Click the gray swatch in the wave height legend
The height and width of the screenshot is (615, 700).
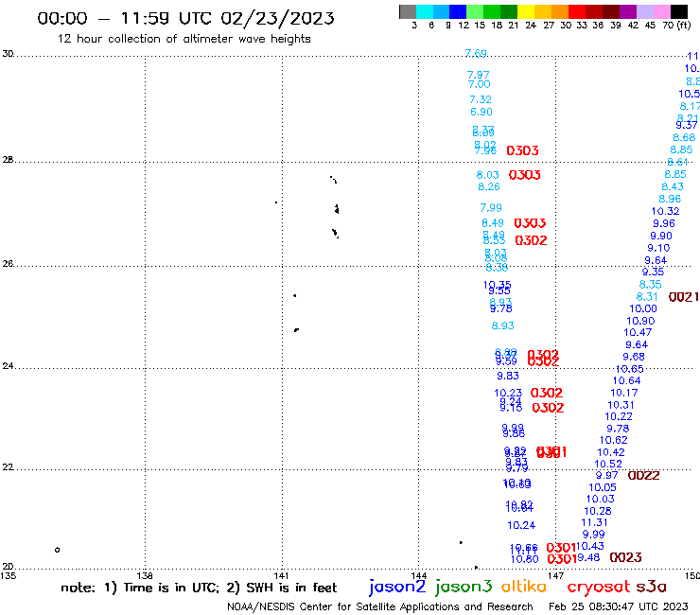tap(408, 11)
